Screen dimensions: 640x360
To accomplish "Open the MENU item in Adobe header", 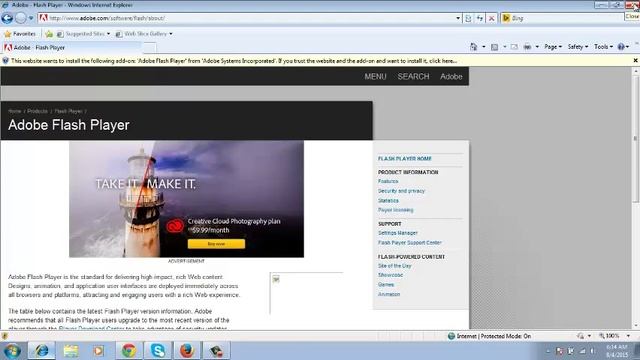I will pos(376,77).
